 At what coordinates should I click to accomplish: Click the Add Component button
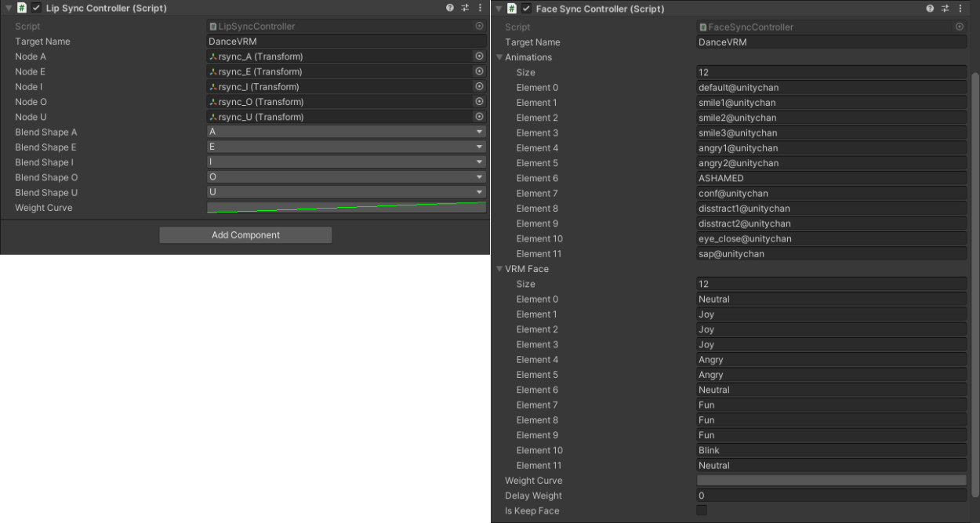pyautogui.click(x=245, y=235)
